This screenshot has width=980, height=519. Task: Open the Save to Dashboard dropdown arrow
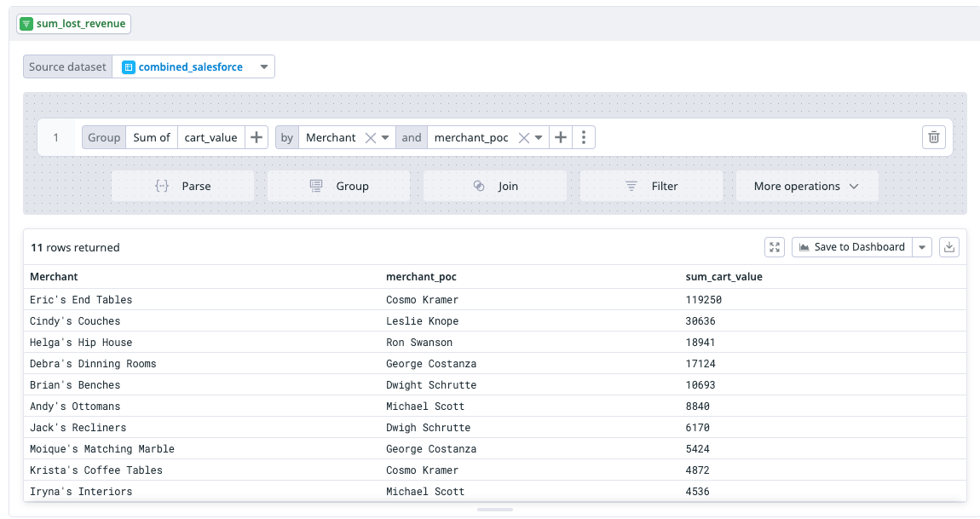click(x=922, y=247)
